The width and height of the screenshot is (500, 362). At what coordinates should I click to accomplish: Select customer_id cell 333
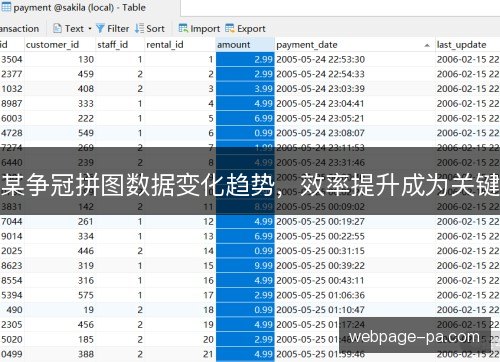[x=60, y=103]
